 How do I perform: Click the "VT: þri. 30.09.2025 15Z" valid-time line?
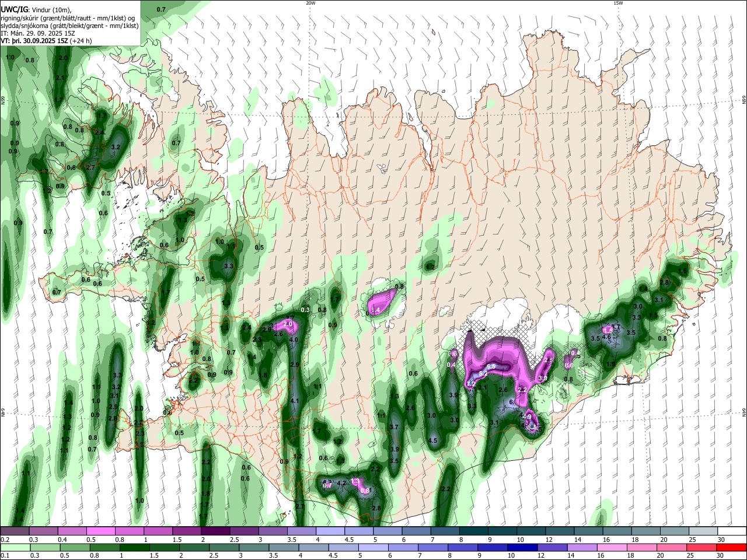(x=46, y=41)
